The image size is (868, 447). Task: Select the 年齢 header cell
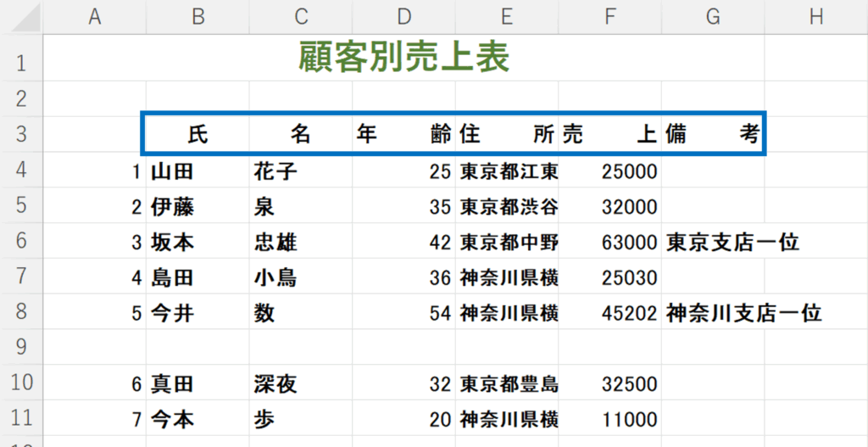(x=403, y=134)
